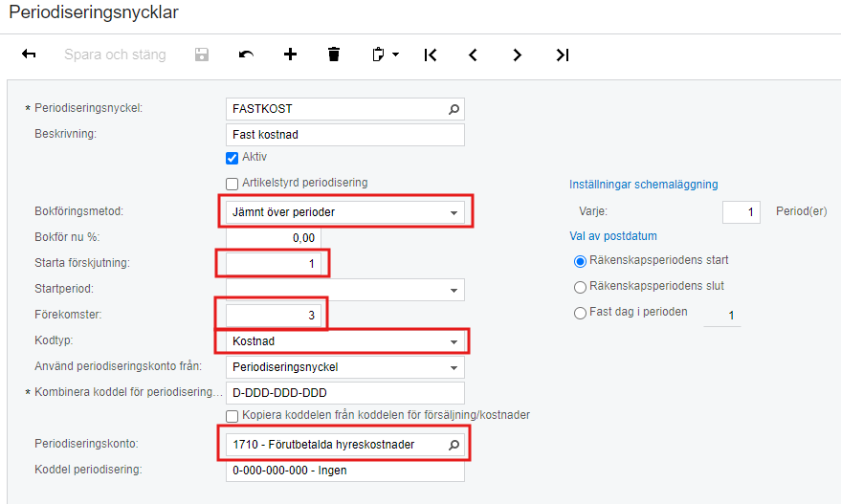The image size is (841, 504).
Task: Click the back arrow toolbar icon
Action: [29, 55]
